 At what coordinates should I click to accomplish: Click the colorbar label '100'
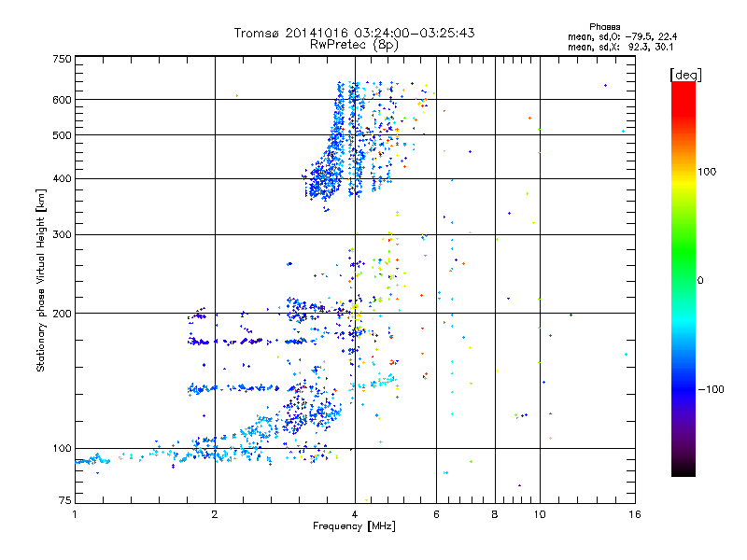(x=707, y=172)
